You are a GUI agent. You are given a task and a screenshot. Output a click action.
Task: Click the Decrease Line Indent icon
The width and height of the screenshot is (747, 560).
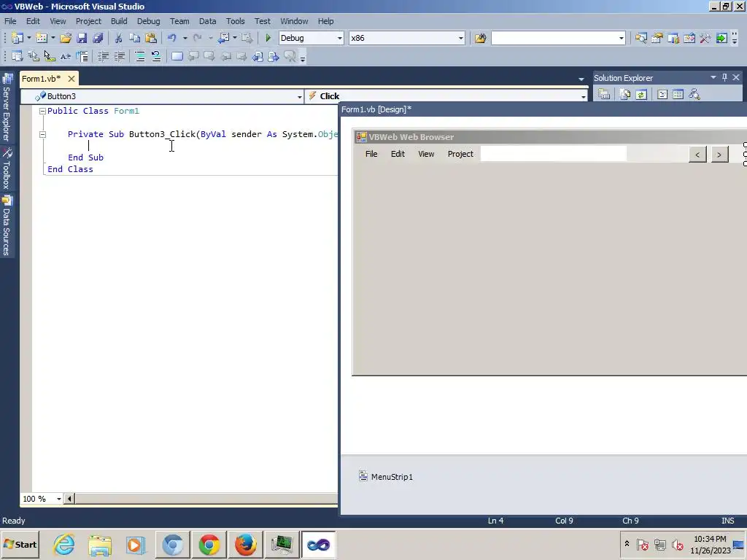coord(103,57)
